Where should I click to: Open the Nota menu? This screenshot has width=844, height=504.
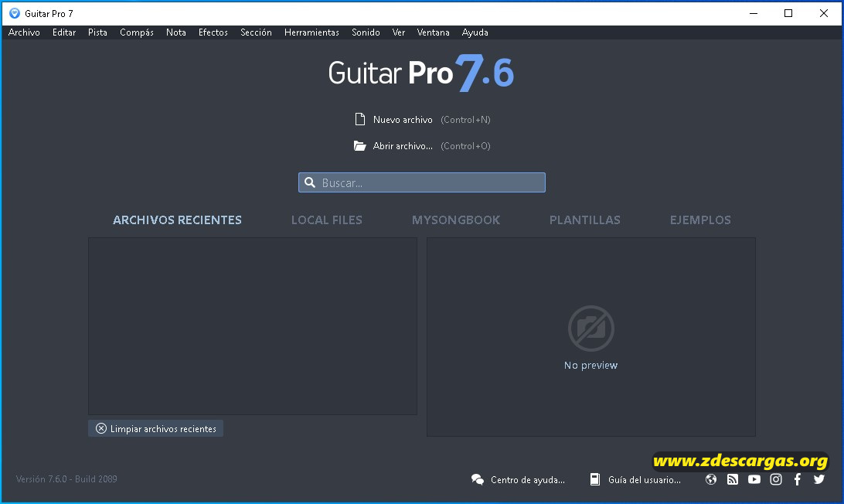click(x=176, y=32)
